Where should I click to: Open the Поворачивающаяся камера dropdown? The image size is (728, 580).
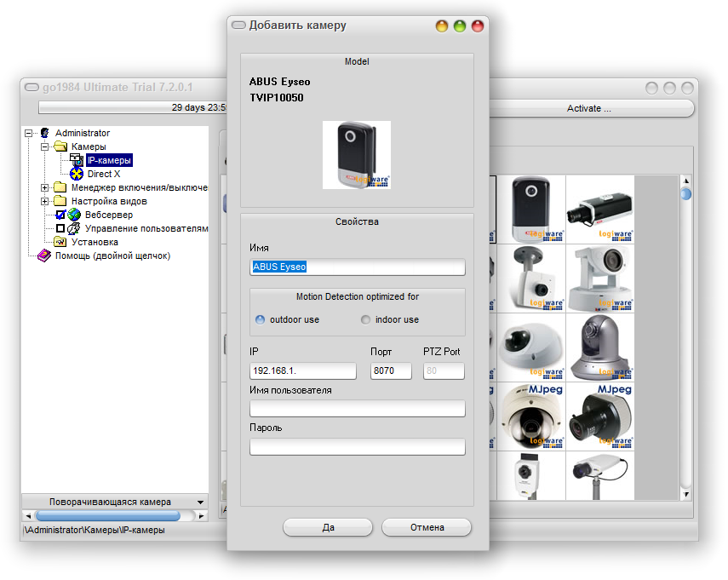[x=115, y=502]
